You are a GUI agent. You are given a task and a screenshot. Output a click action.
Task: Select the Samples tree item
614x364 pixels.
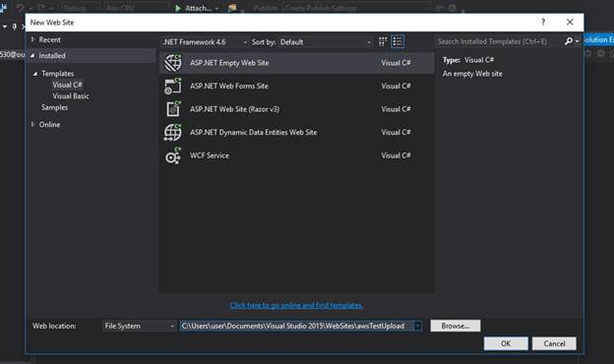(x=54, y=107)
